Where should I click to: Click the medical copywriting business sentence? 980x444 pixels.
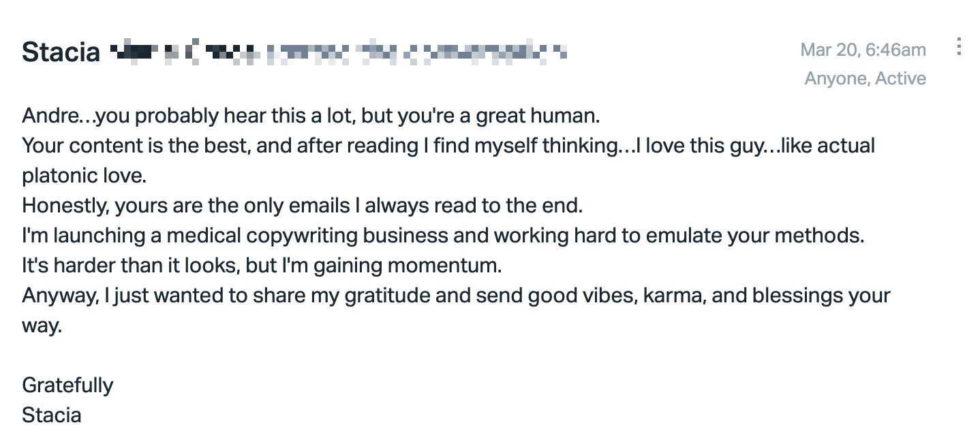(x=443, y=236)
